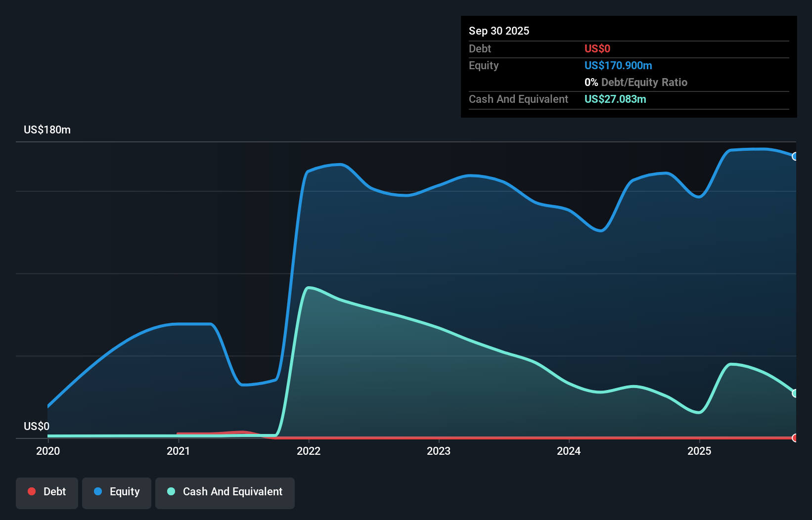Screen dimensions: 812x520
Task: Click the US$180m axis label
Action: [x=46, y=130]
